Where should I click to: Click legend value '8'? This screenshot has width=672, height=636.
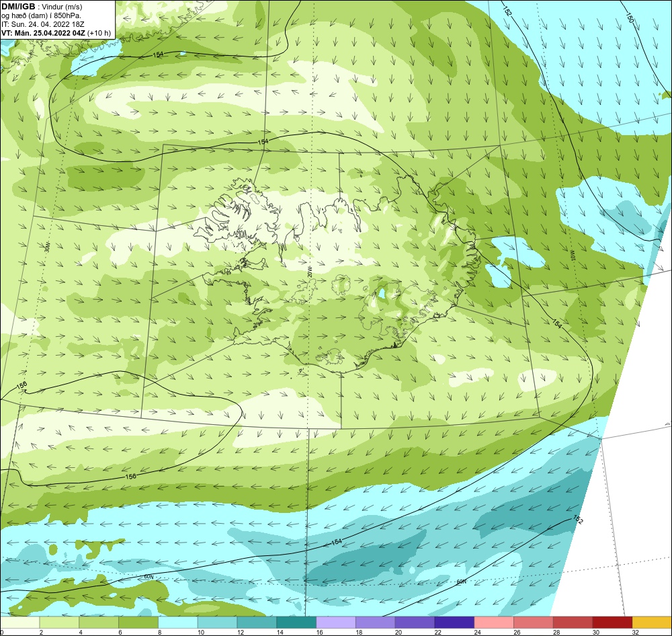click(159, 632)
